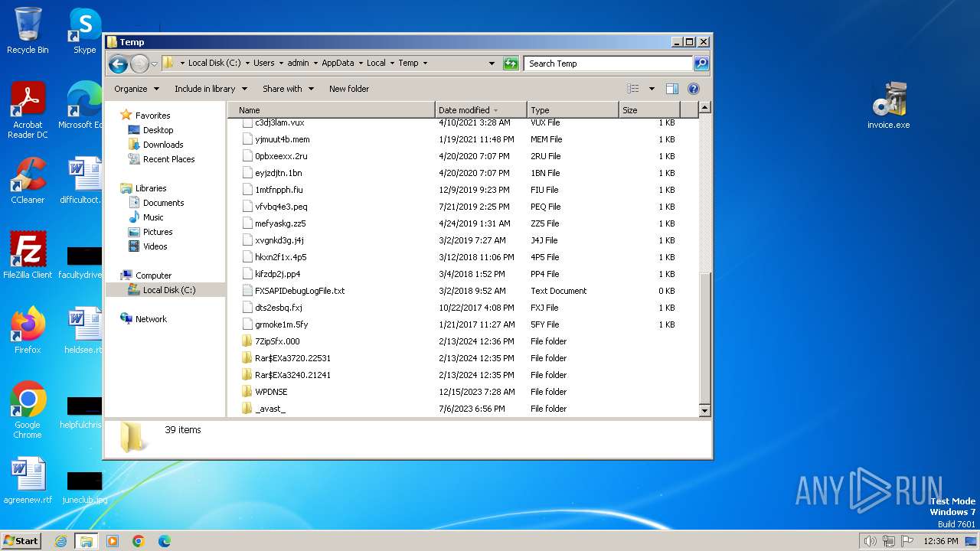
Task: Open the Skype desktop shortcut
Action: tap(84, 31)
